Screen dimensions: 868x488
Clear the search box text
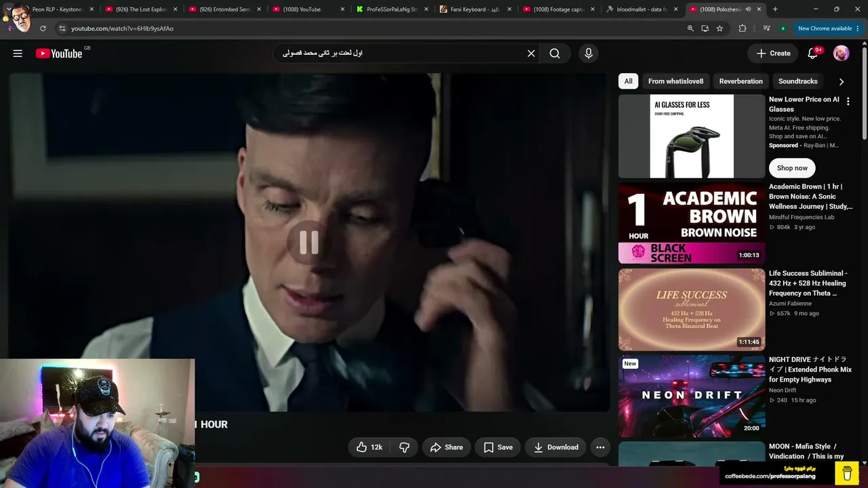[531, 54]
